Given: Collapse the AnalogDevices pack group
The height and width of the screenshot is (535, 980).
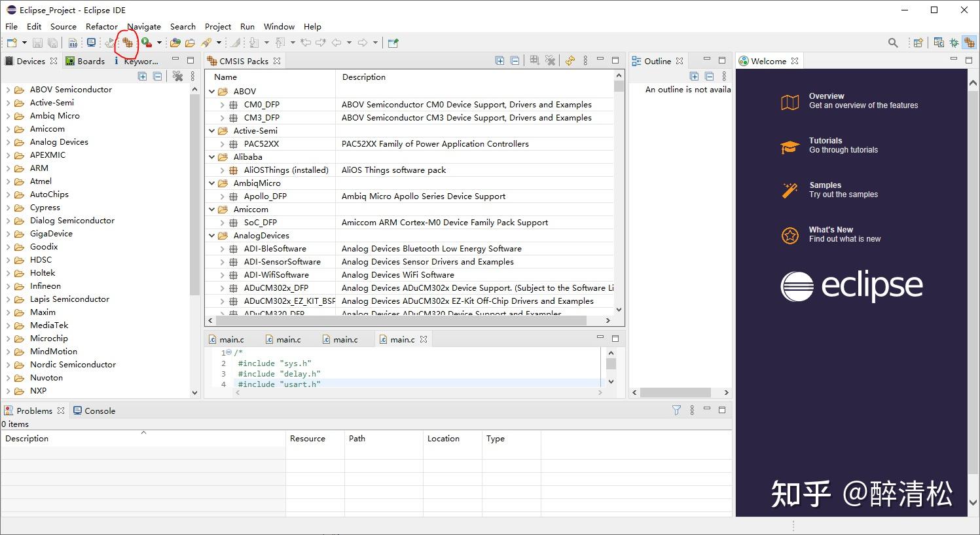Looking at the screenshot, I should 212,235.
